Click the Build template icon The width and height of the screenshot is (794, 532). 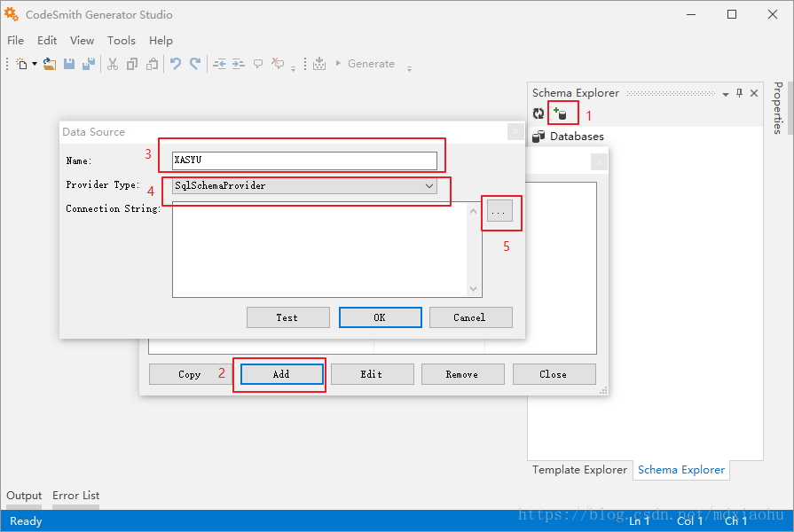[319, 64]
